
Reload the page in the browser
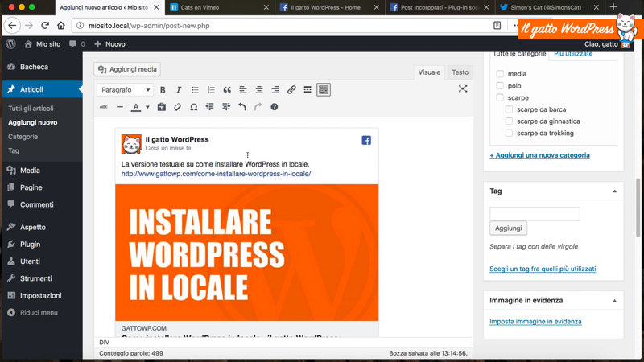pos(45,26)
